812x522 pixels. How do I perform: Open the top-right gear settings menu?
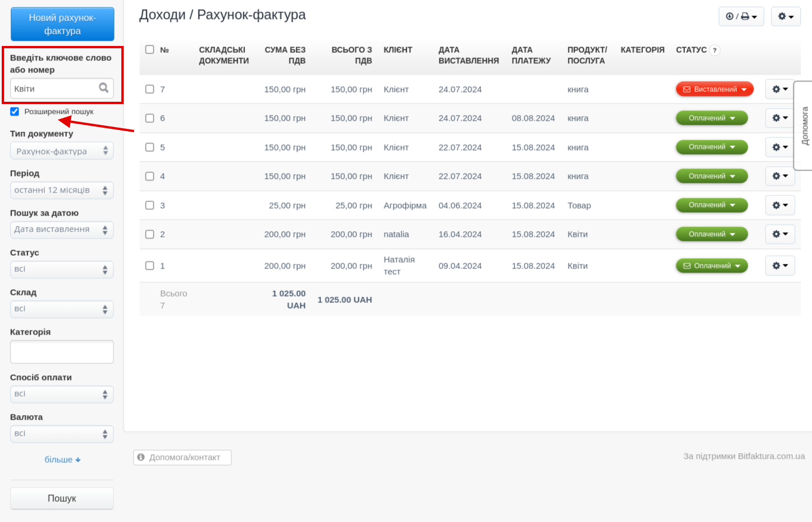pyautogui.click(x=785, y=17)
